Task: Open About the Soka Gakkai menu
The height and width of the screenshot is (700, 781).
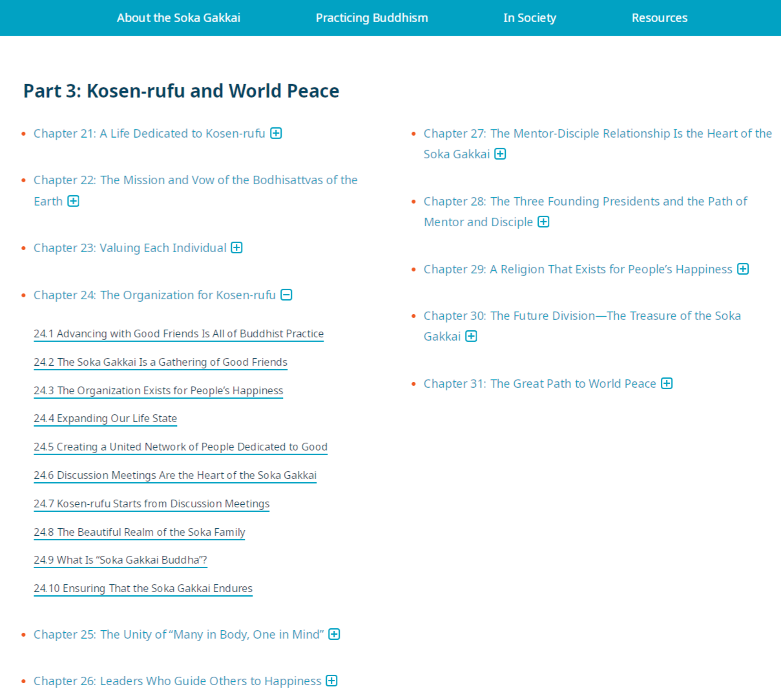Action: point(178,18)
